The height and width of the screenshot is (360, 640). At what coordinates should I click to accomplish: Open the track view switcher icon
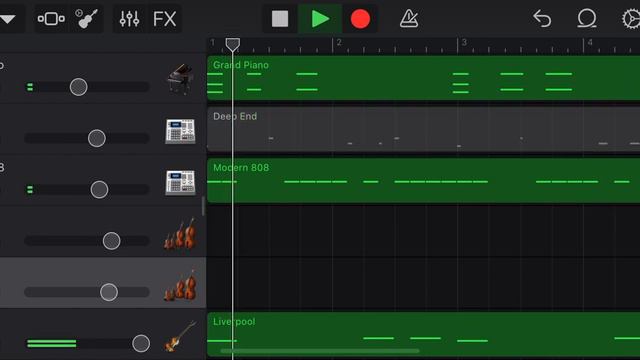[x=51, y=19]
